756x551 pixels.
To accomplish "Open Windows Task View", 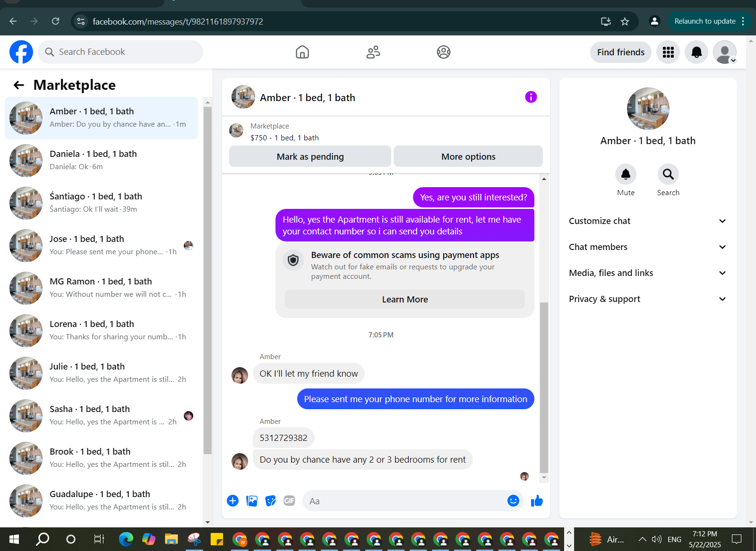I will [x=99, y=539].
